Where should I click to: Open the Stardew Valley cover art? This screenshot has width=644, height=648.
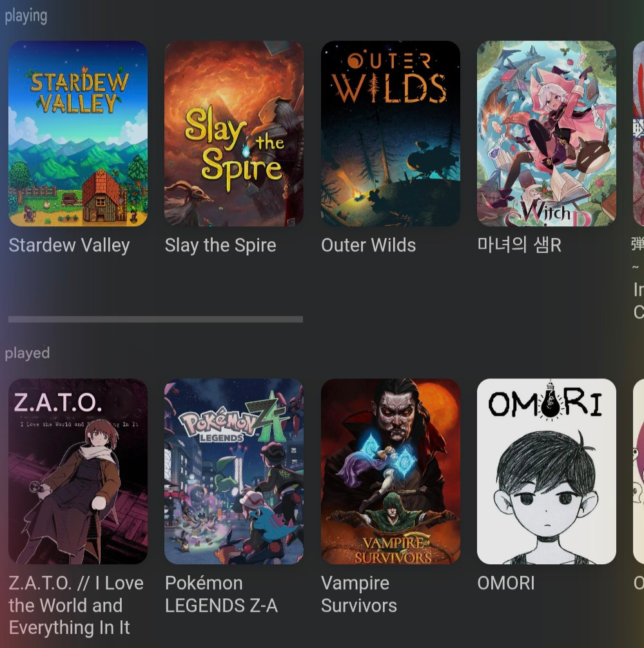77,133
